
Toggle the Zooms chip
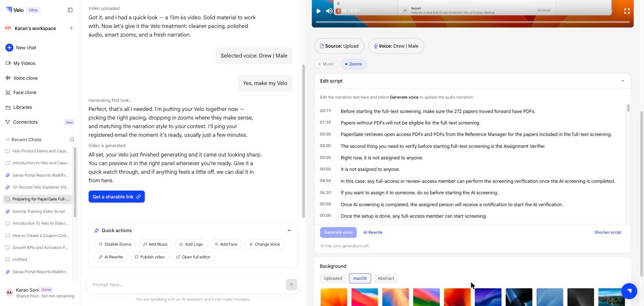pyautogui.click(x=353, y=64)
